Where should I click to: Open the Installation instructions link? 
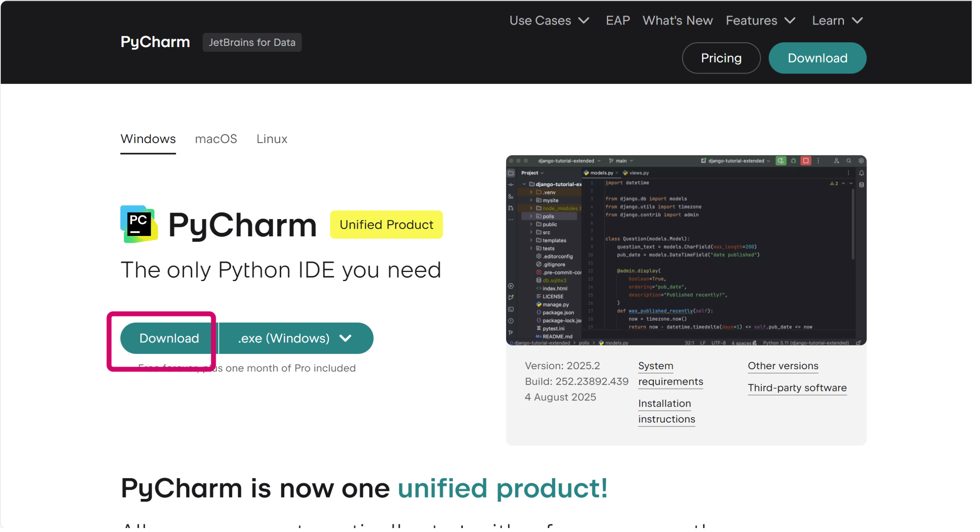[x=666, y=411]
